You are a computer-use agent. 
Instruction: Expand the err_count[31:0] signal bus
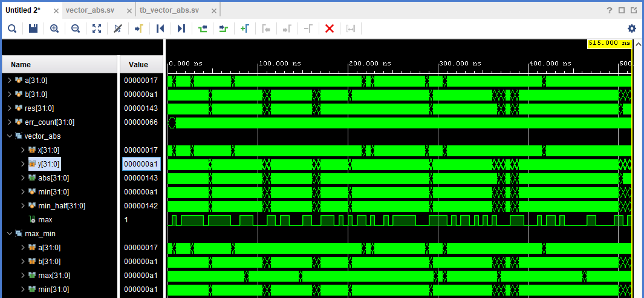[10, 122]
